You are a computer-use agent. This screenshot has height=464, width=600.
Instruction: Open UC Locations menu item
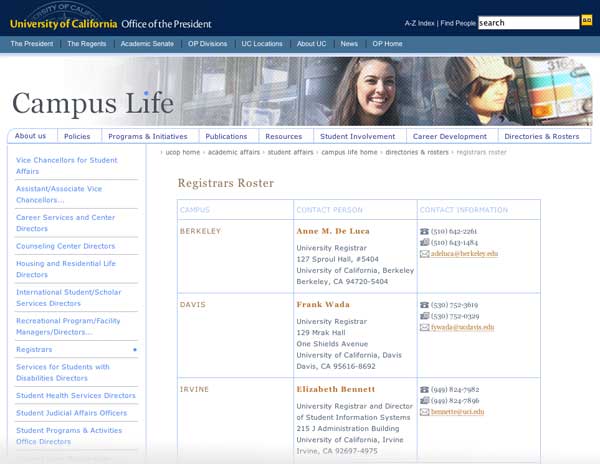262,44
